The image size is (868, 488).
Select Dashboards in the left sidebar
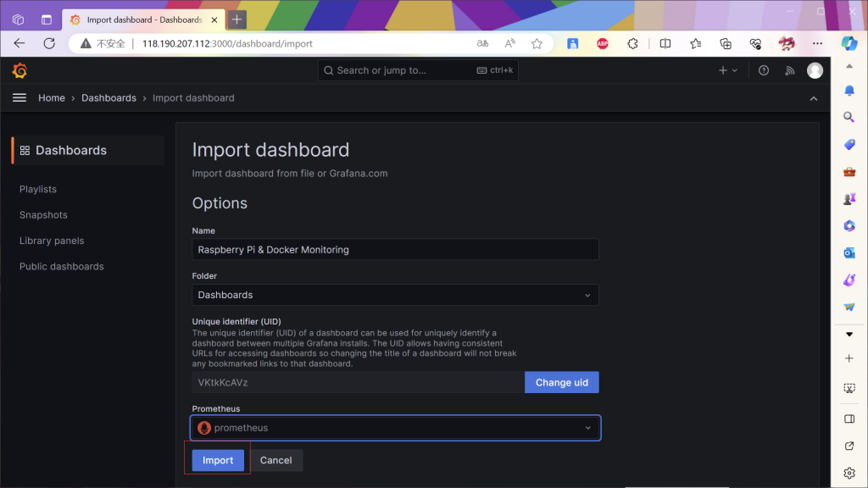[88, 151]
